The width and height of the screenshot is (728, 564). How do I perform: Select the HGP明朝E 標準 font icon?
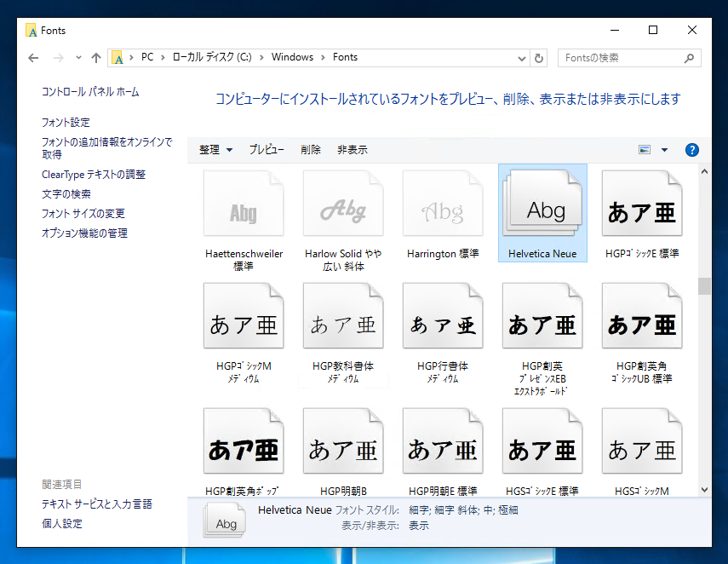(x=443, y=440)
